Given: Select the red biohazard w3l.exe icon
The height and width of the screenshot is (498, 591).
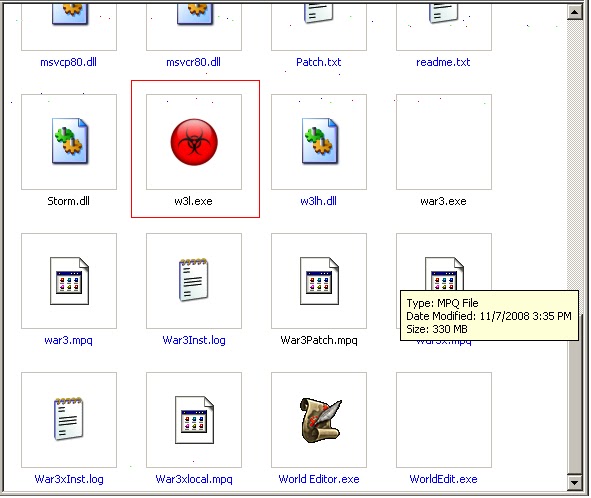Looking at the screenshot, I should click(194, 142).
